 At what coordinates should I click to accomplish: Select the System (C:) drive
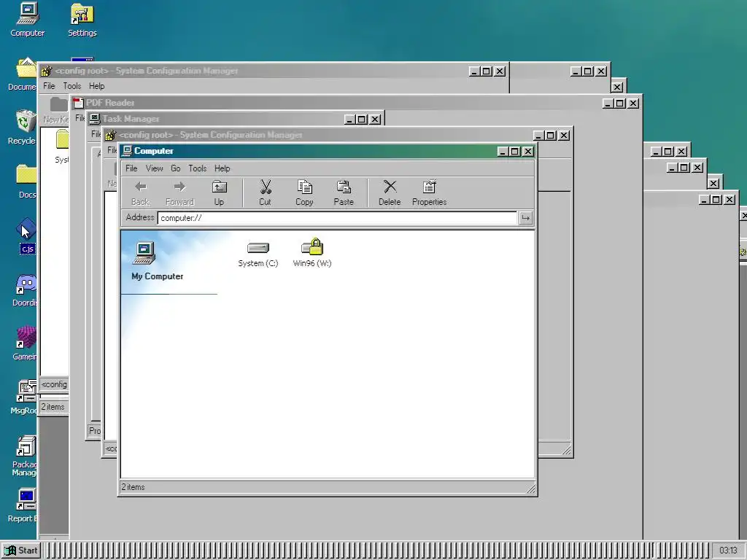click(258, 254)
